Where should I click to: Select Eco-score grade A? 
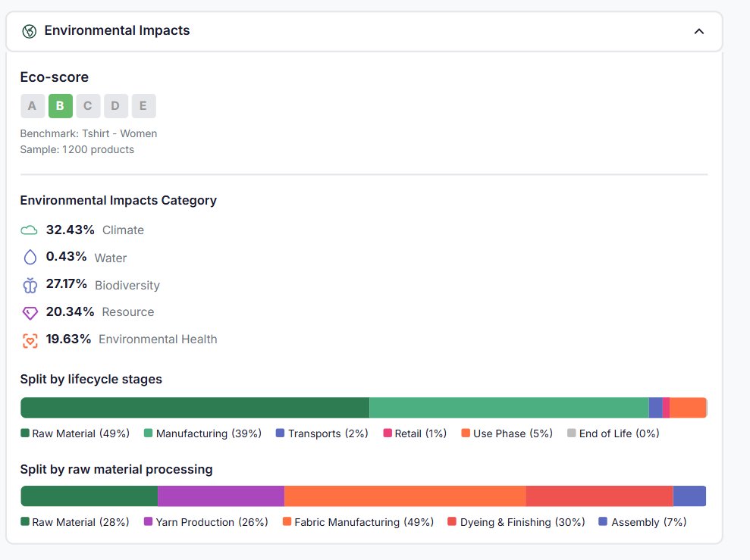[x=32, y=106]
